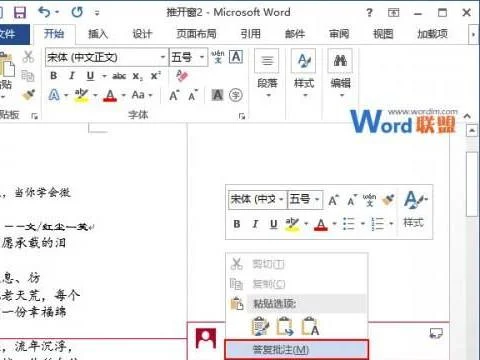Viewport: 480px width, 360px height.
Task: Open Word Help question mark
Action: pos(369,13)
